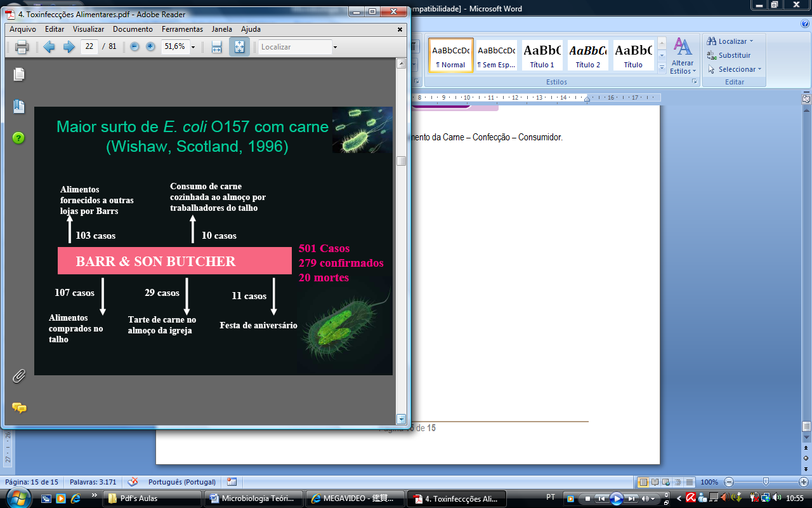Apply the Título style
This screenshot has height=508, width=812.
point(633,55)
